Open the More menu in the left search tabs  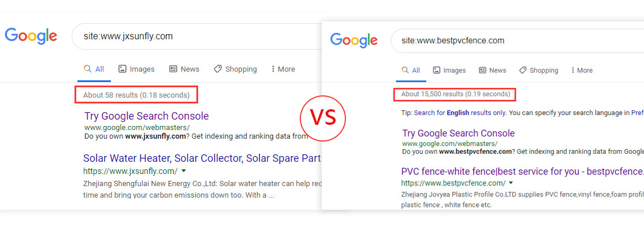(283, 69)
